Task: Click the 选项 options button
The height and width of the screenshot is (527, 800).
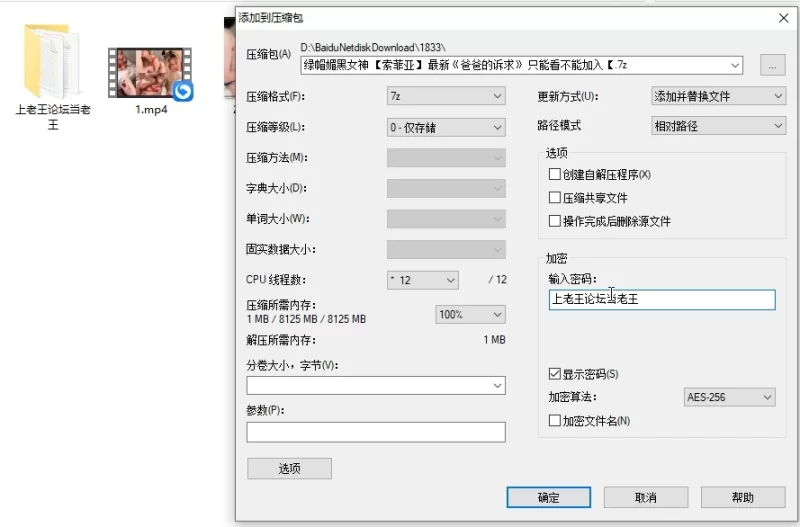Action: 289,468
